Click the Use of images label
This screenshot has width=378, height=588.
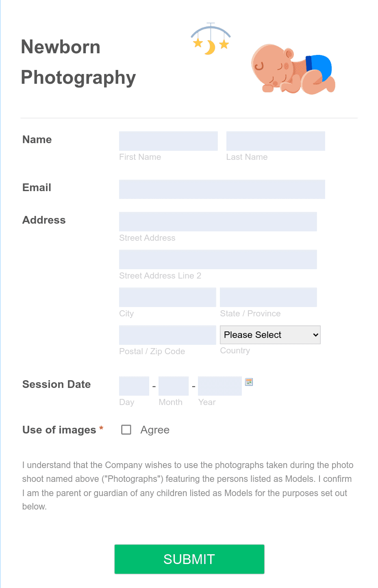pyautogui.click(x=59, y=430)
